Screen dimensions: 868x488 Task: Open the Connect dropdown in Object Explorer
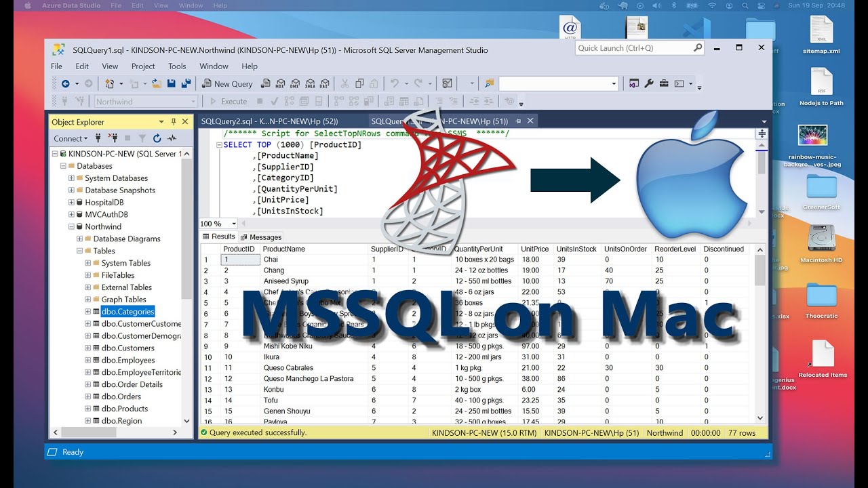pyautogui.click(x=71, y=138)
